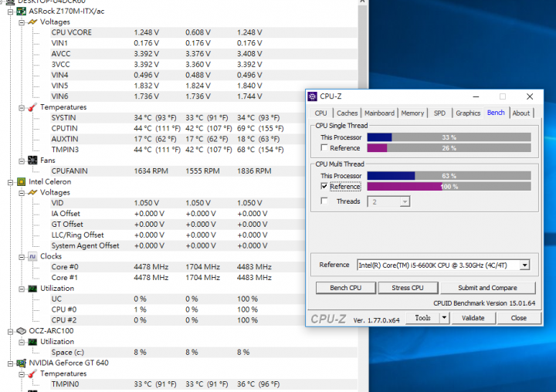Click the ASRock Z170M-ITX/ac motherboard icon
Screen dimensions: 556x392
(x=22, y=12)
